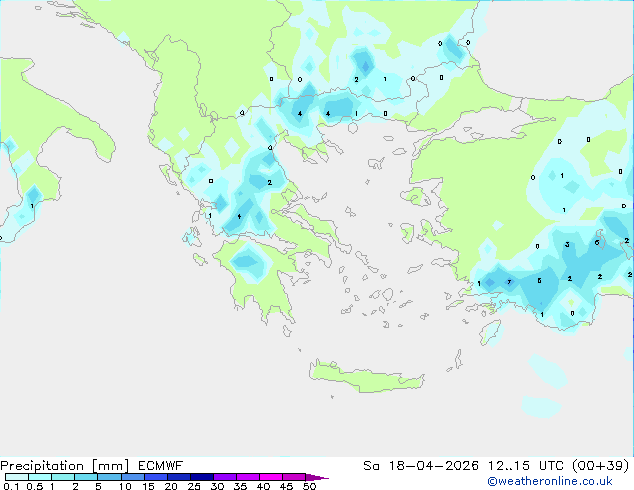This screenshot has width=634, height=490.
Task: Click the 'ECMWF' model label
Action: 160,466
